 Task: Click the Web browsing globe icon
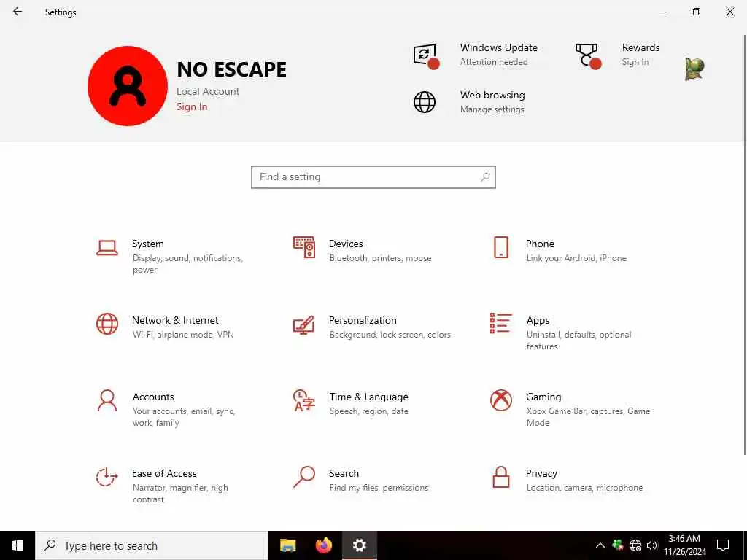(x=425, y=102)
